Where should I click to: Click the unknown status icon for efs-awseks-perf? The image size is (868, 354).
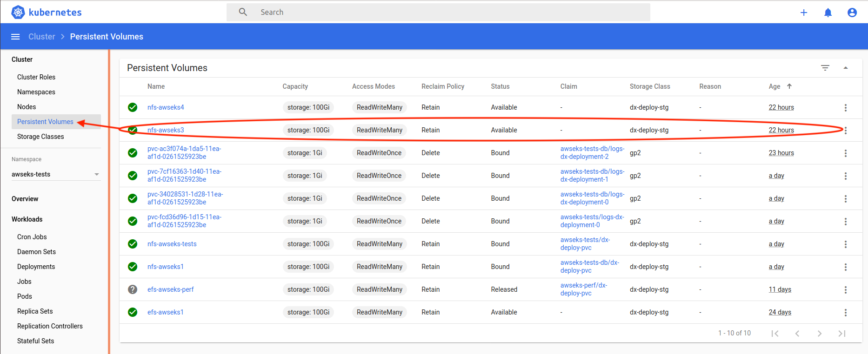(133, 289)
